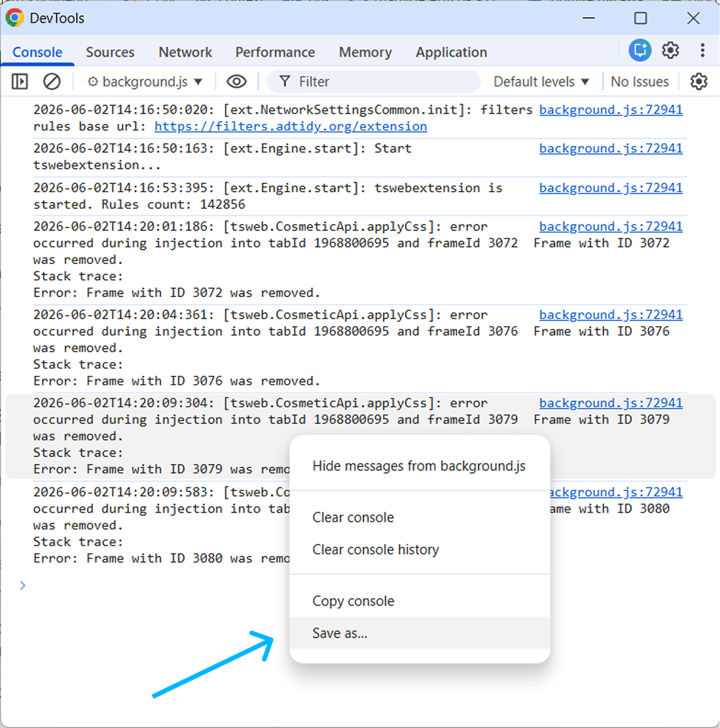Click the clear console circle-slash icon
The width and height of the screenshot is (720, 728).
(x=52, y=82)
